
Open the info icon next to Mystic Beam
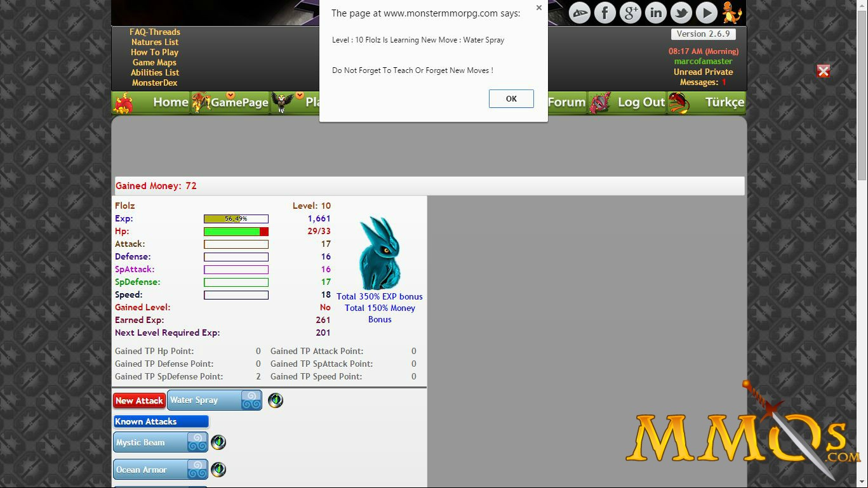click(218, 442)
